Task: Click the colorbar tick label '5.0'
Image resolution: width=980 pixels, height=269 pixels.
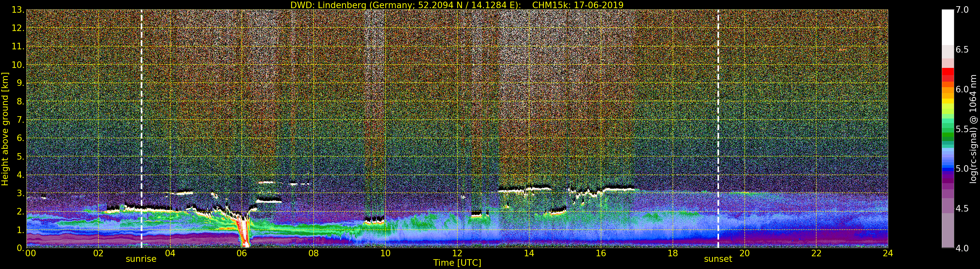Action: [x=962, y=168]
